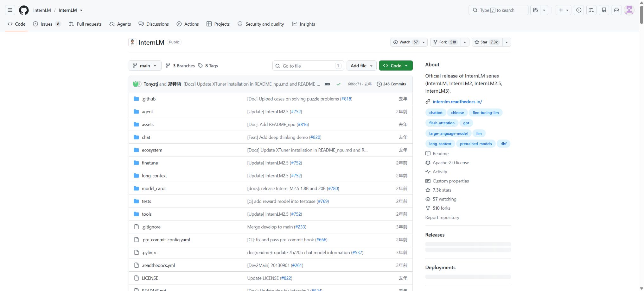Switch to the Code tab

(x=16, y=24)
